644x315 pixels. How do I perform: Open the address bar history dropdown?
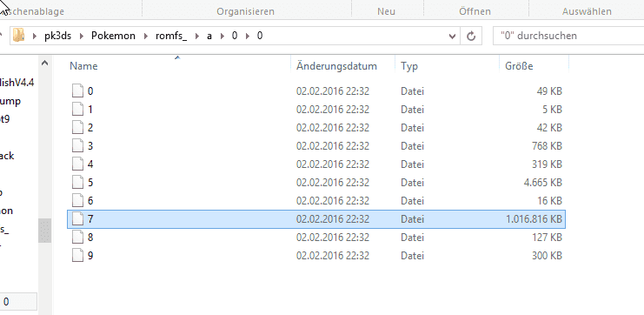coord(452,37)
